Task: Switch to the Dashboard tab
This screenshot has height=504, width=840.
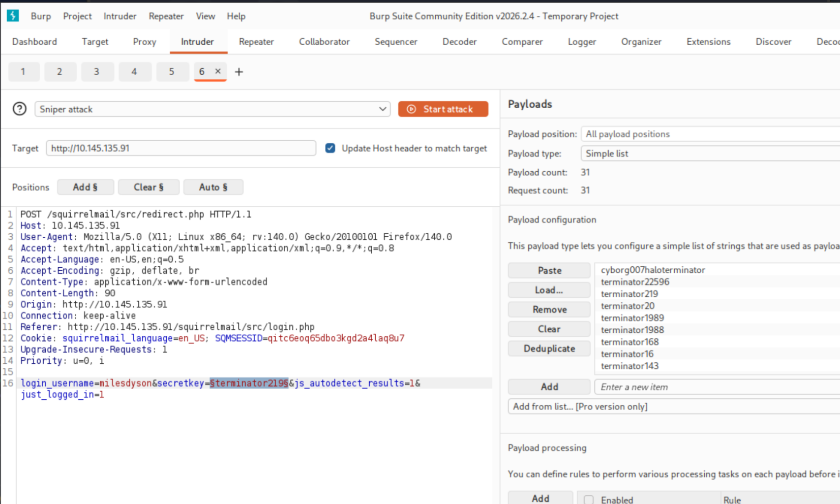Action: [35, 42]
